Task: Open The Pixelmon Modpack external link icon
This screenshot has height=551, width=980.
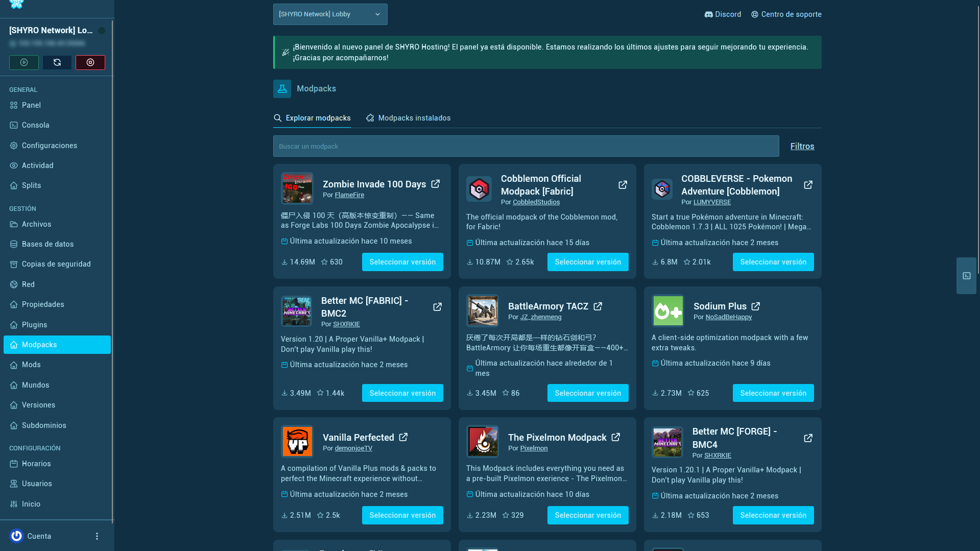Action: click(x=616, y=438)
